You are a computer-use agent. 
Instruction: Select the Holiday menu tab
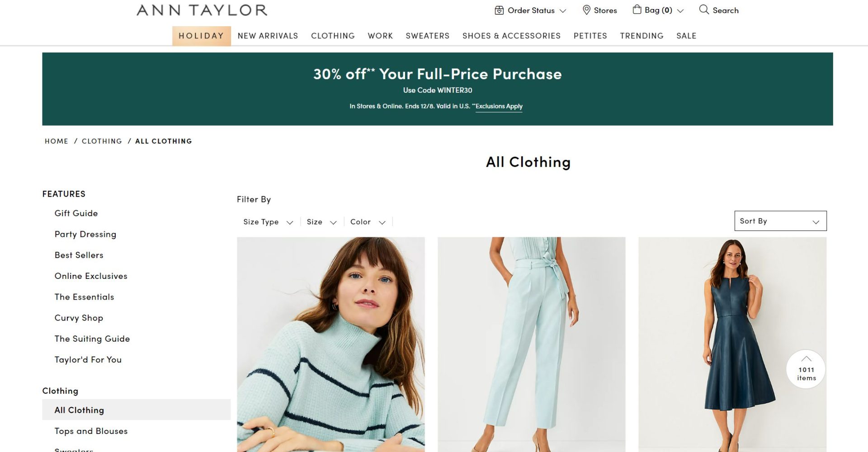(x=202, y=36)
